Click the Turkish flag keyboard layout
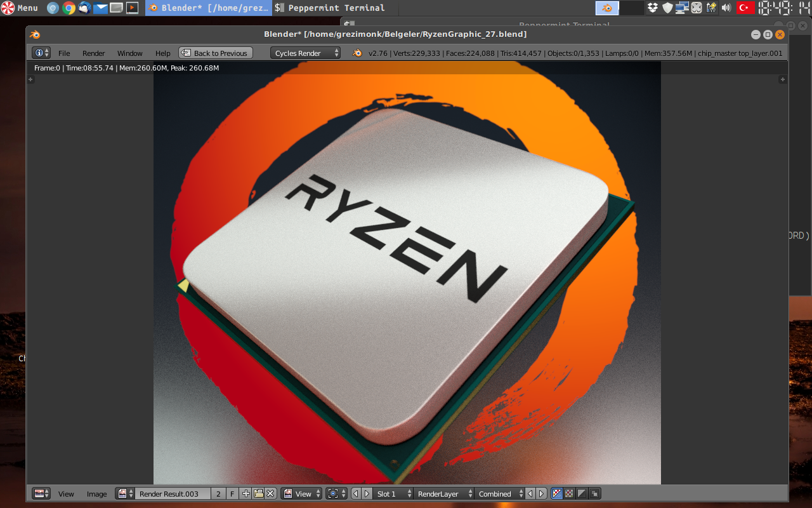 (745, 8)
